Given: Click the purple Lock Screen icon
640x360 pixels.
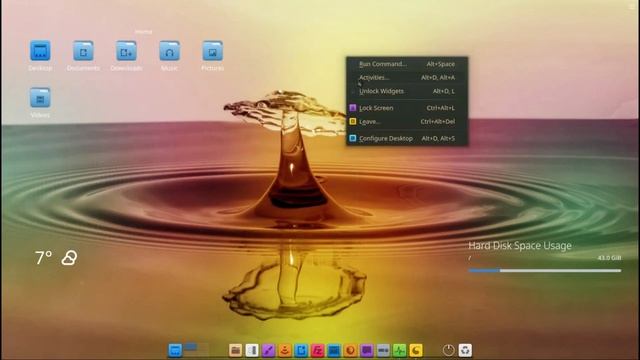Looking at the screenshot, I should (x=353, y=108).
